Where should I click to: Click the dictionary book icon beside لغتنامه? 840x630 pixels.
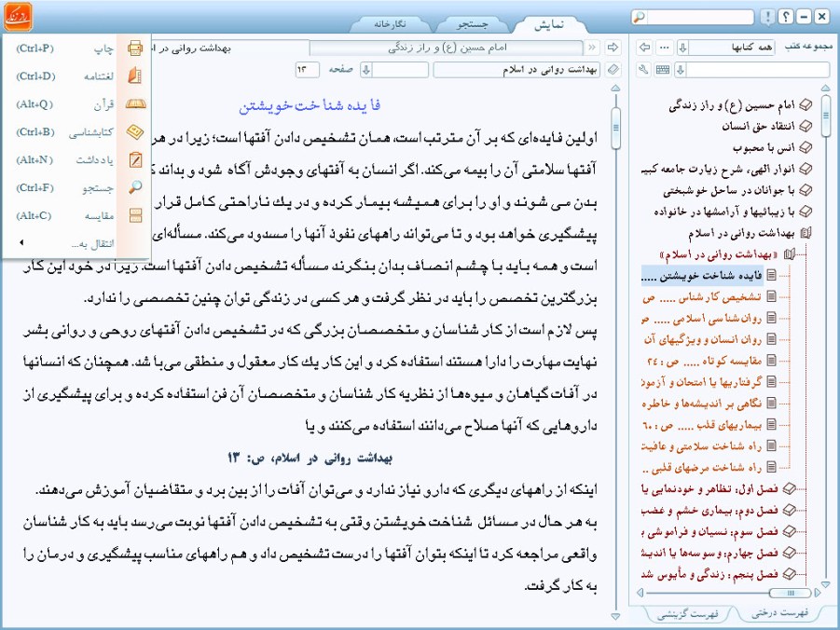click(x=135, y=76)
